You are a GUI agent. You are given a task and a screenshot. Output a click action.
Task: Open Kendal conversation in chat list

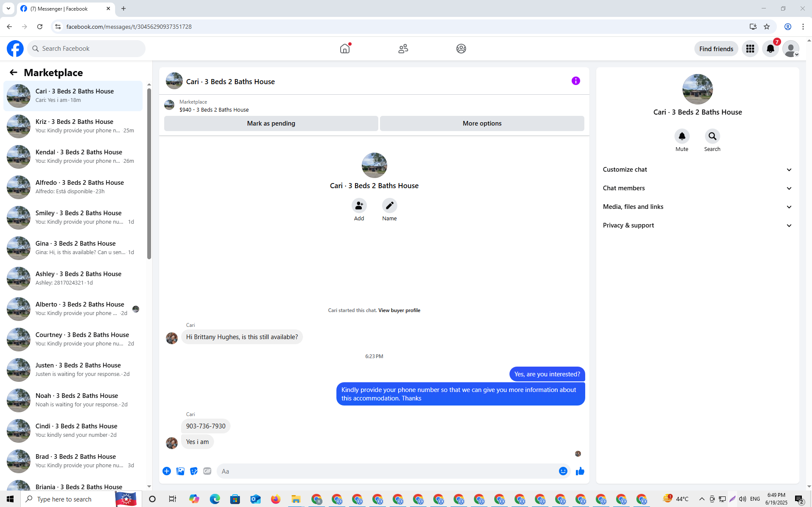point(73,156)
